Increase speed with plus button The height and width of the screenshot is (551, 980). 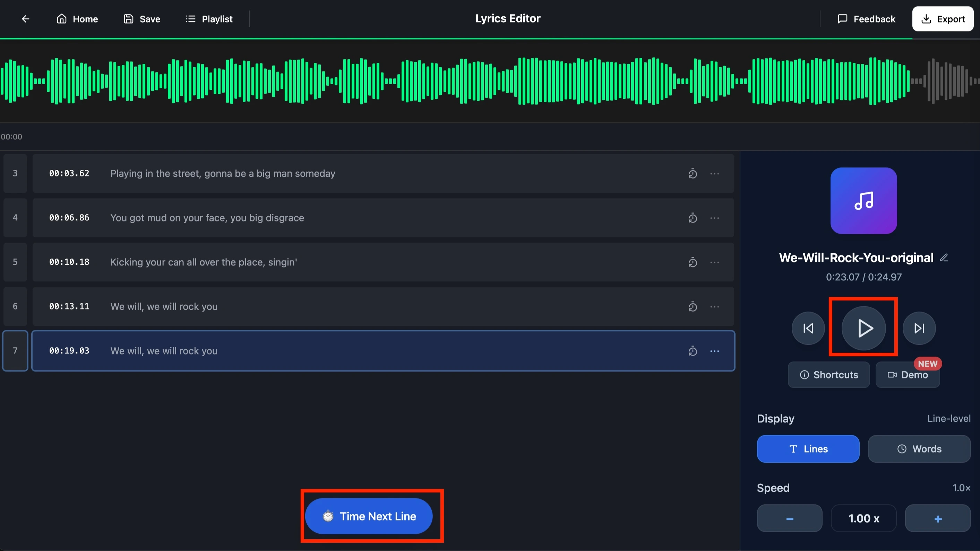(938, 518)
